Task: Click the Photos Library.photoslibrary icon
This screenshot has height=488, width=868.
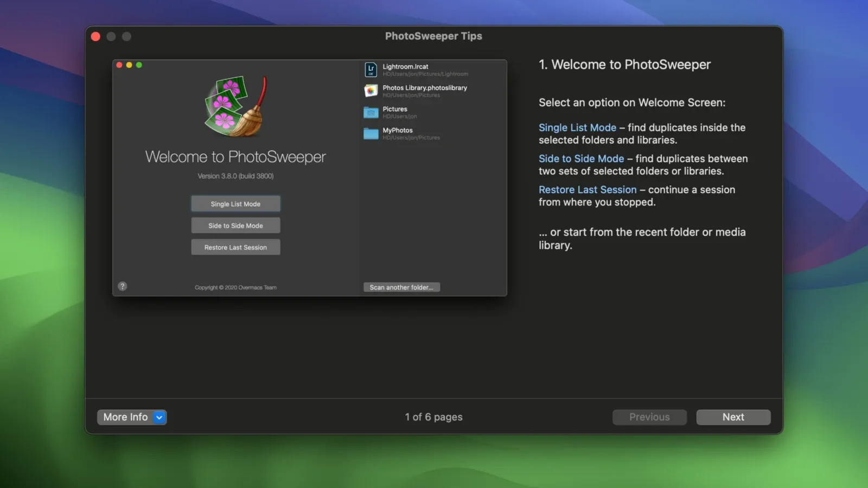Action: click(x=371, y=91)
